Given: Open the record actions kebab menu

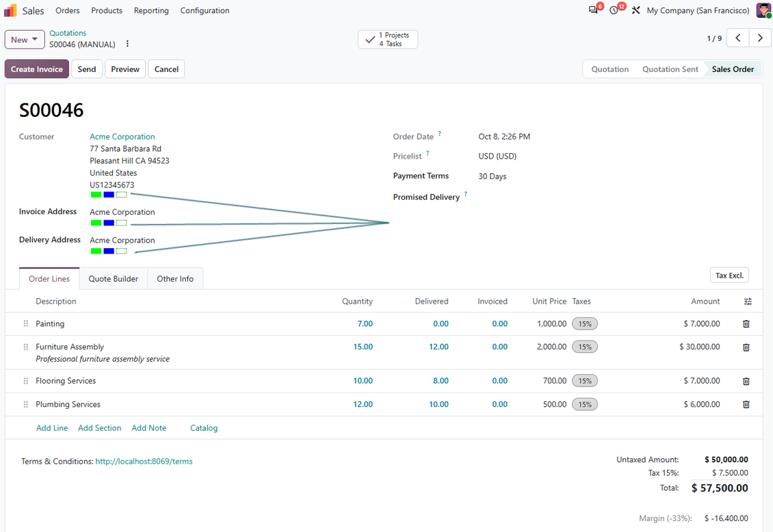Looking at the screenshot, I should pos(127,44).
